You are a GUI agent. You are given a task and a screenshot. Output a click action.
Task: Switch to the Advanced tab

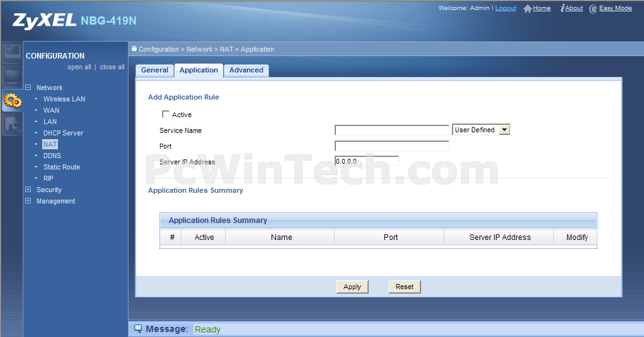click(x=246, y=70)
